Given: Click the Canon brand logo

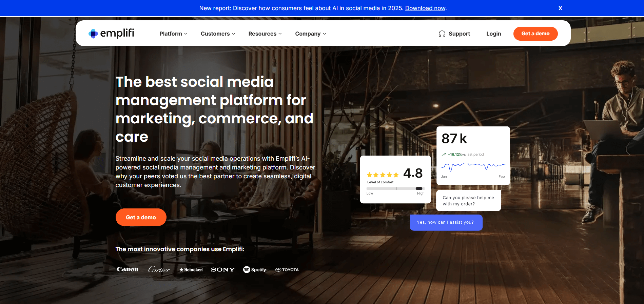Looking at the screenshot, I should pyautogui.click(x=127, y=269).
